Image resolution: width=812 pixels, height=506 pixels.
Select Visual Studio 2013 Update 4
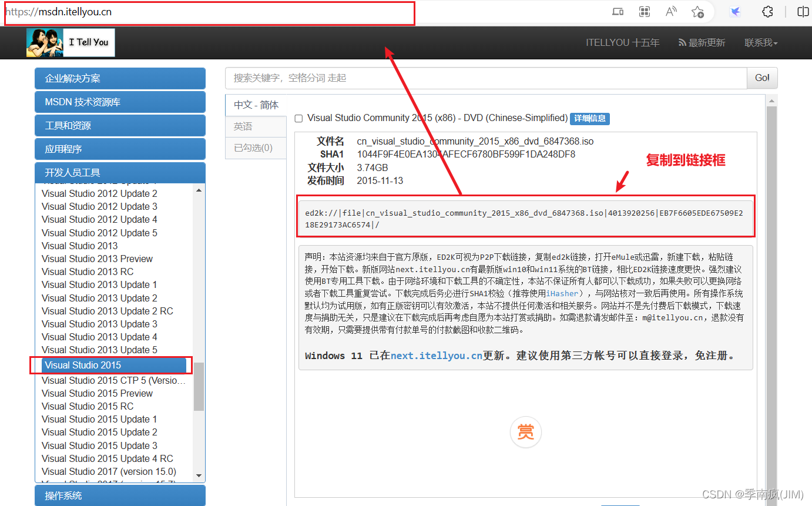(99, 337)
